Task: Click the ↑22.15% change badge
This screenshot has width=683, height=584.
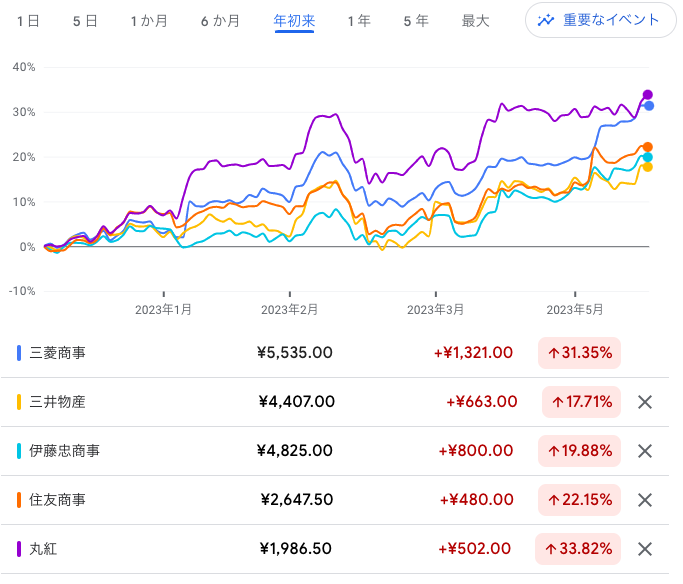Action: coord(579,500)
